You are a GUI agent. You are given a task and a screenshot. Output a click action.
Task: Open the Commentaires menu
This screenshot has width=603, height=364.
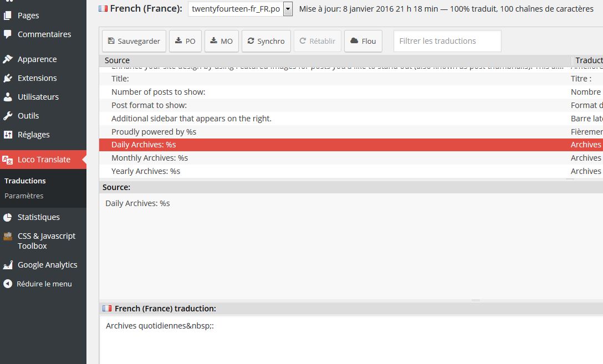(43, 34)
